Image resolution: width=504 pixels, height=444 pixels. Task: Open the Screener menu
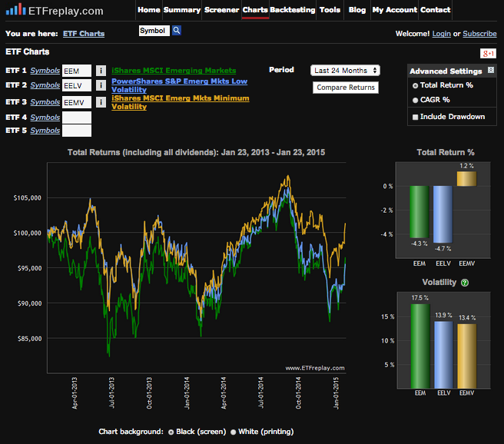point(222,10)
